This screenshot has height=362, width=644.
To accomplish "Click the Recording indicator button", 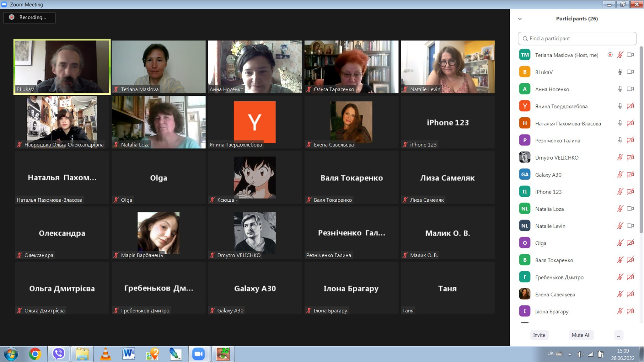I will (29, 18).
